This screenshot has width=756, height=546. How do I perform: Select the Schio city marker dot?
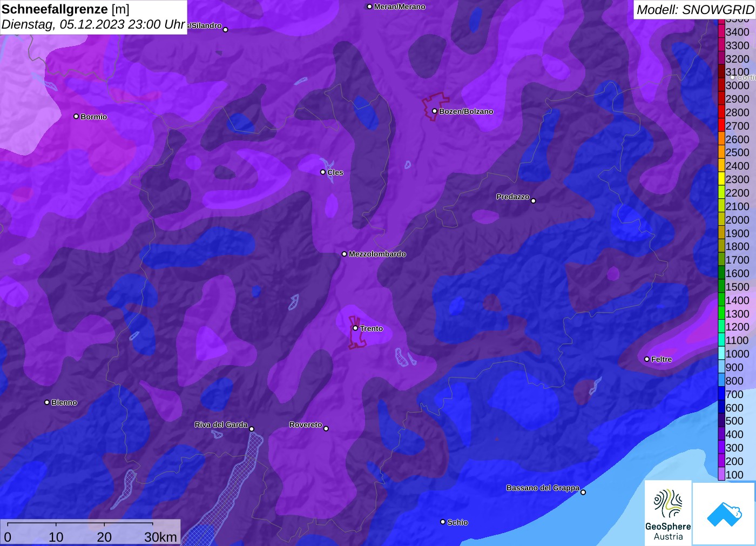click(x=443, y=522)
